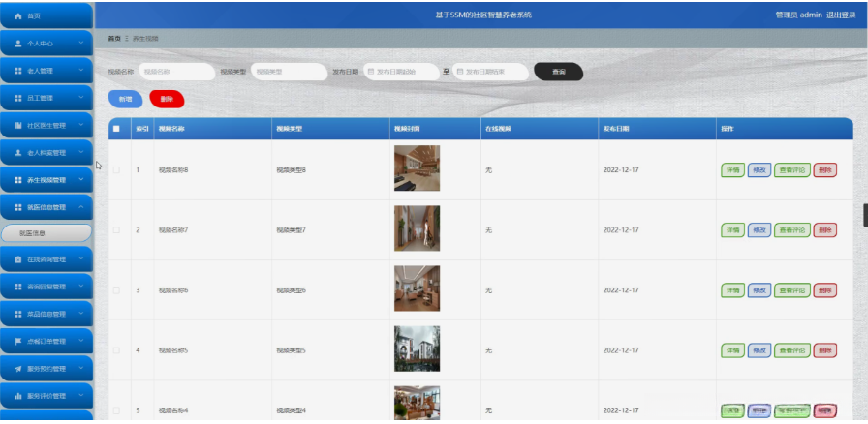Click the grid icon of 就医信息管理

(x=17, y=207)
